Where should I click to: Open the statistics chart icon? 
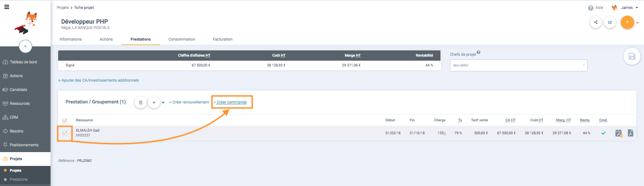(610, 22)
